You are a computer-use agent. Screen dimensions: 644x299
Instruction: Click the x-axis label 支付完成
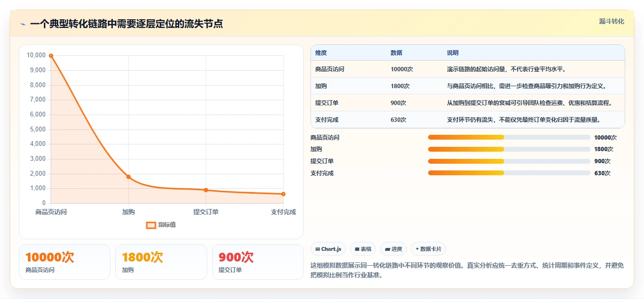[283, 212]
